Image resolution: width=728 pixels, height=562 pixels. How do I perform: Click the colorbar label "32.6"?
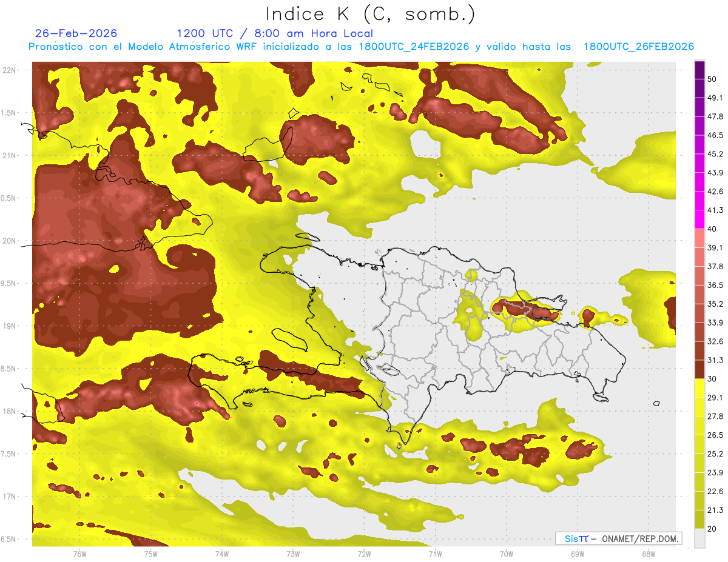click(x=715, y=341)
